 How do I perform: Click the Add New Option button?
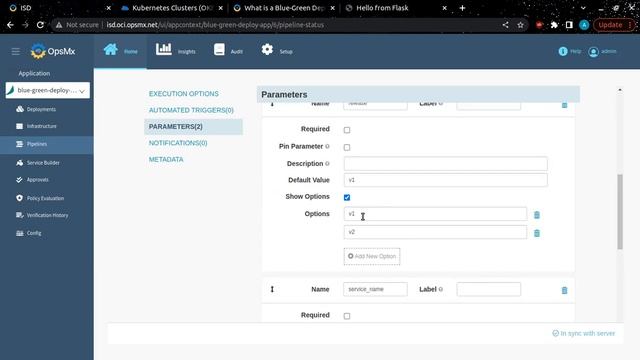[x=372, y=256]
